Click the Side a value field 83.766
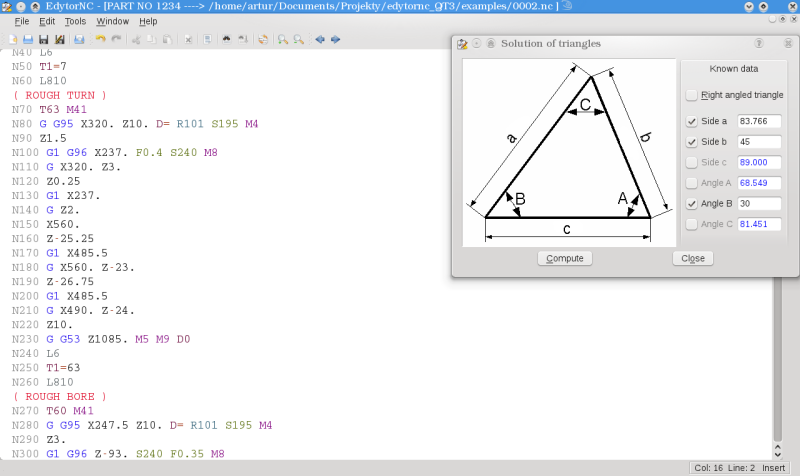Image resolution: width=800 pixels, height=476 pixels. (759, 121)
